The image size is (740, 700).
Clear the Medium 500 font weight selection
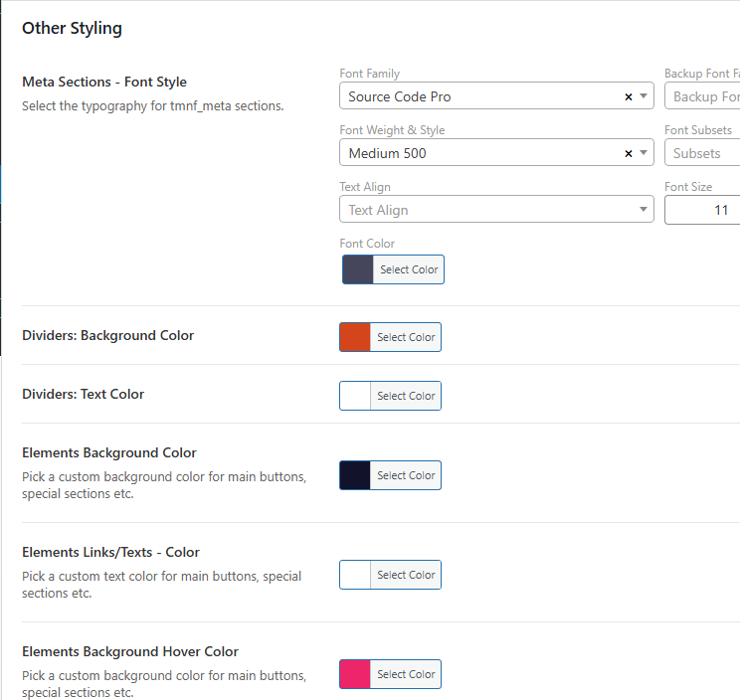click(628, 154)
